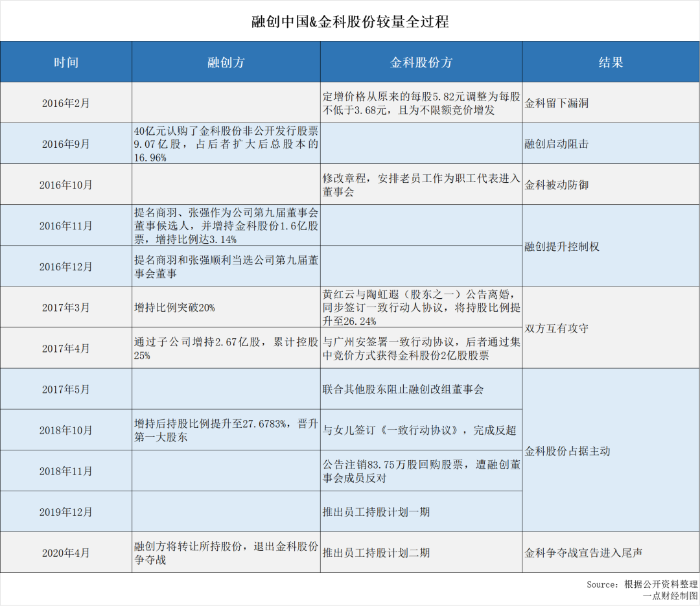700x606 pixels.
Task: Select the 40亿元认购 cell in 2016年9月 row
Action: point(226,143)
